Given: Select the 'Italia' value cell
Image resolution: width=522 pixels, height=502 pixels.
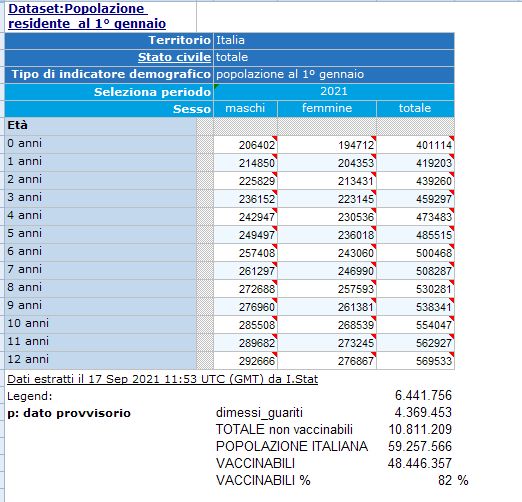Looking at the screenshot, I should [x=334, y=40].
